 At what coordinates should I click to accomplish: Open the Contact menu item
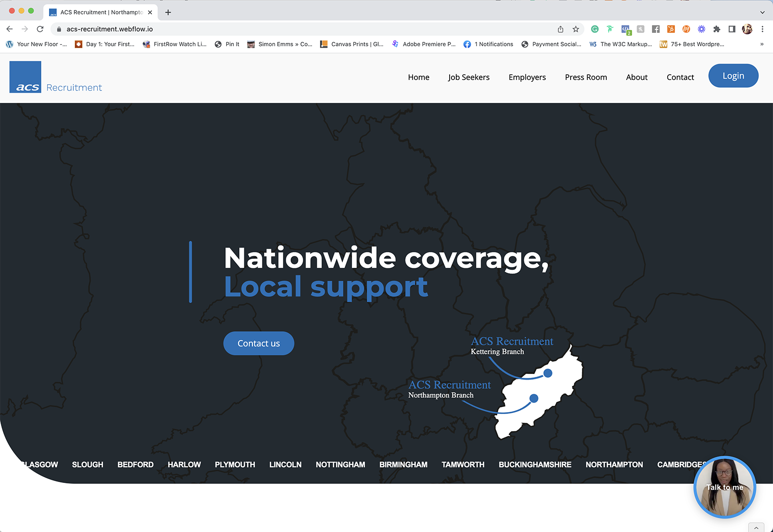click(680, 77)
